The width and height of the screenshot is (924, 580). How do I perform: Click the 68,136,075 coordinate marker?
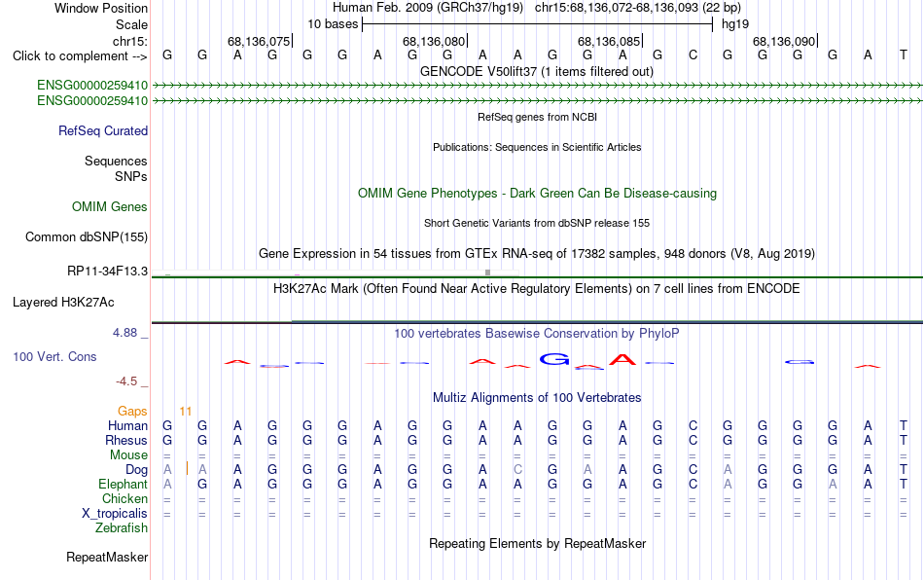click(259, 41)
